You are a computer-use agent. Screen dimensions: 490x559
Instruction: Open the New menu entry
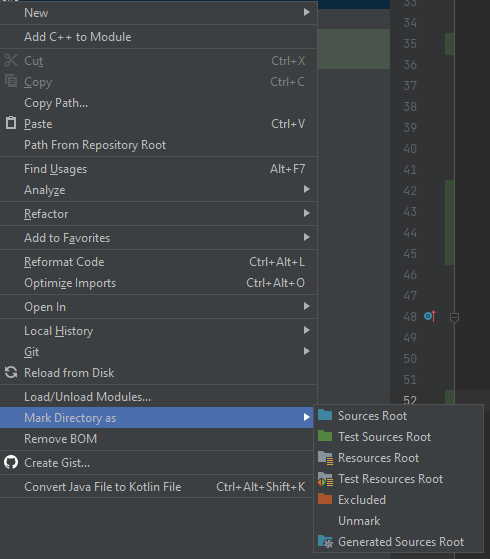pyautogui.click(x=159, y=12)
